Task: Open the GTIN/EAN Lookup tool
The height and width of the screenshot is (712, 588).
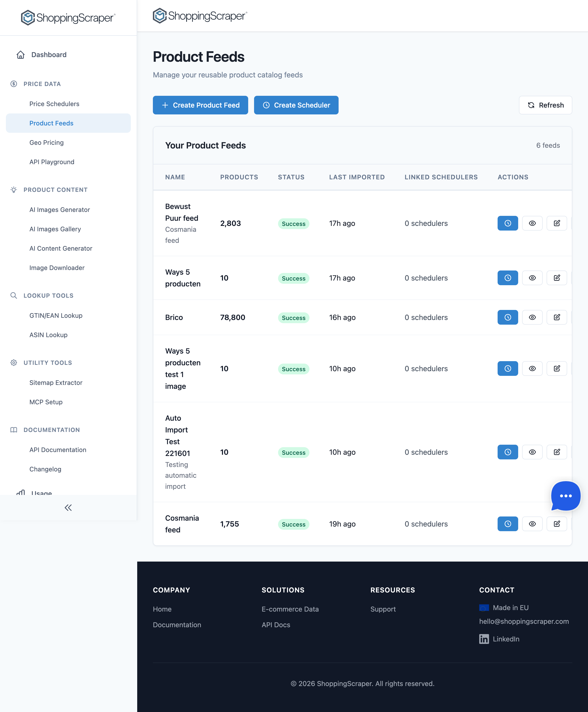Action: pyautogui.click(x=56, y=315)
